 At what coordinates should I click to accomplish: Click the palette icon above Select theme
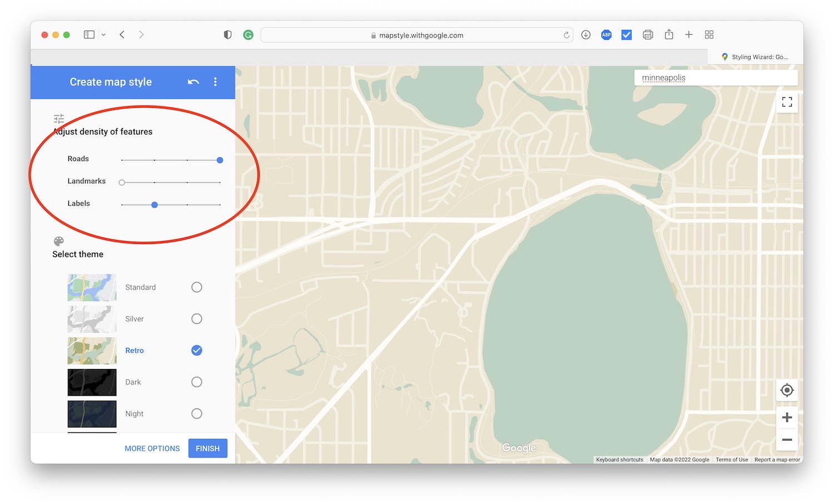point(58,241)
